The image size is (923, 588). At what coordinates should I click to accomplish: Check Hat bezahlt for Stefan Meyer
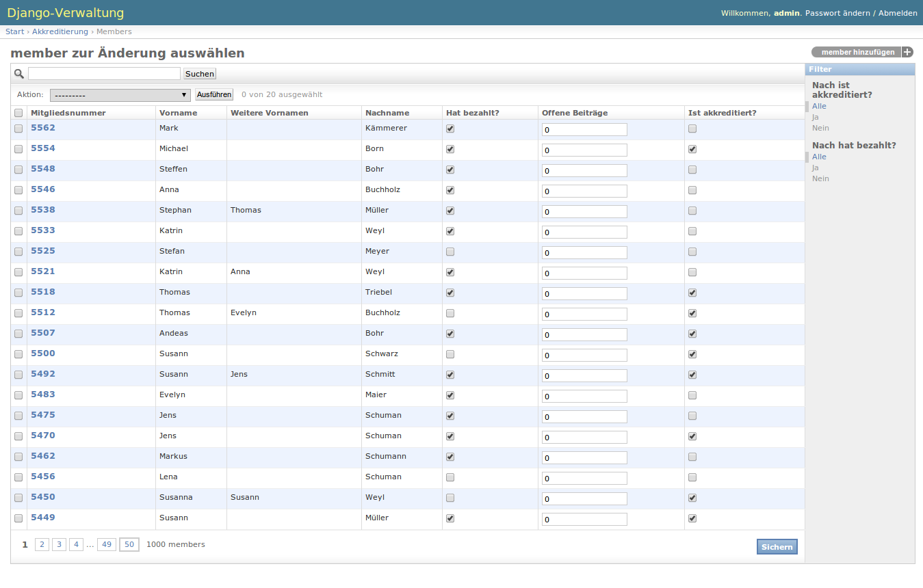pyautogui.click(x=450, y=252)
